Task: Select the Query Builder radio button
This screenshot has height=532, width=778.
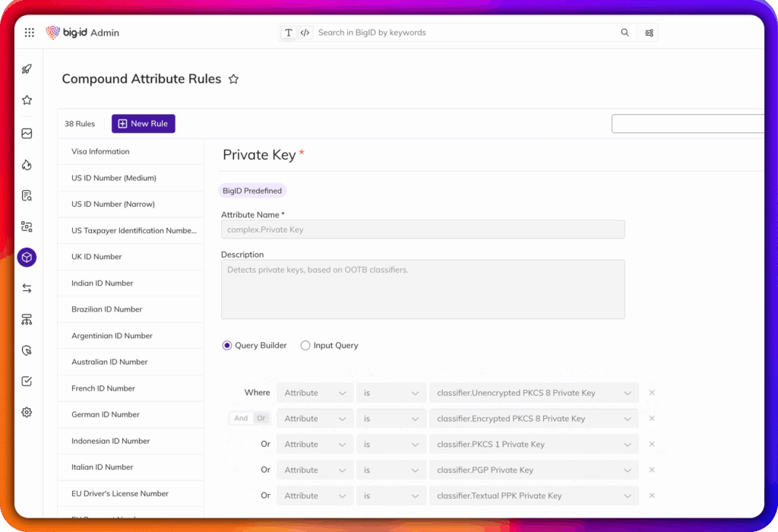Action: [x=227, y=346]
